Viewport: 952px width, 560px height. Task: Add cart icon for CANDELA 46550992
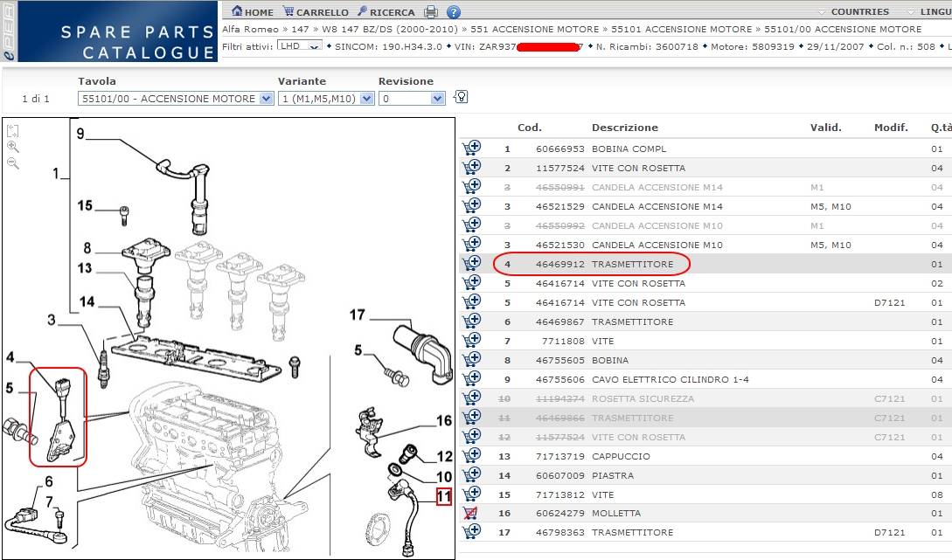tap(471, 225)
